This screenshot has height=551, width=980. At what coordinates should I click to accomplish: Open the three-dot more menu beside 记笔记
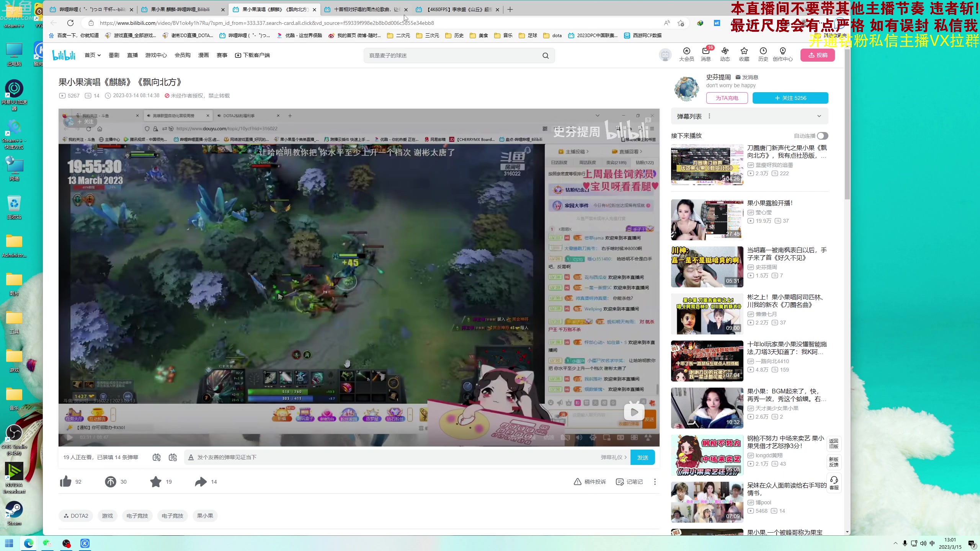tap(655, 482)
